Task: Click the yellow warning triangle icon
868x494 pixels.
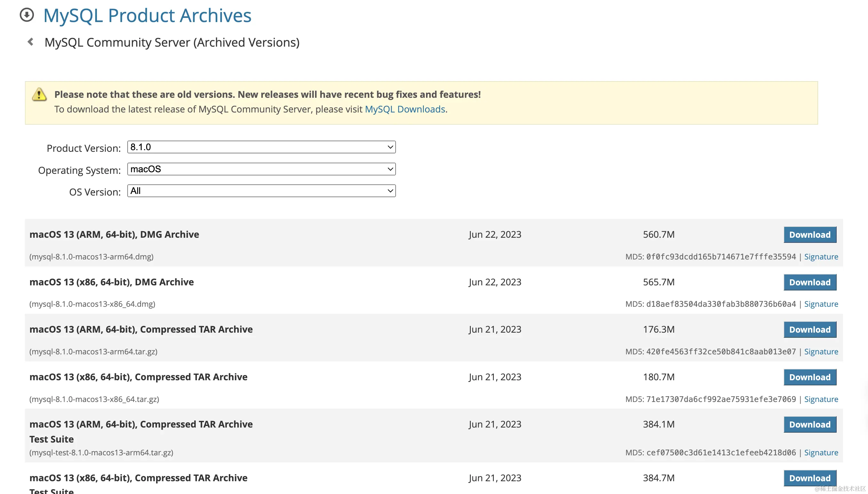Action: pyautogui.click(x=39, y=95)
